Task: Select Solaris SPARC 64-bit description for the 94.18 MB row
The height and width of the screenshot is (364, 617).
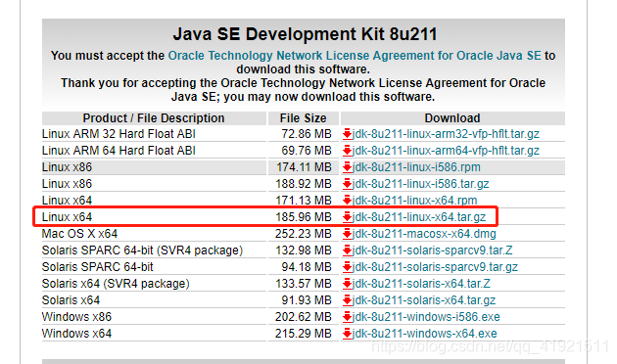Action: tap(97, 267)
